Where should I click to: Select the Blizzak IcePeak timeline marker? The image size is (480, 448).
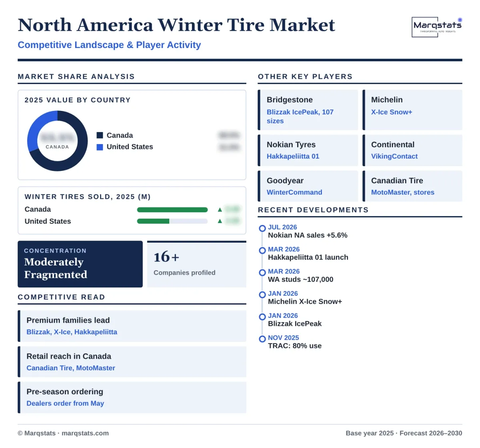point(262,317)
